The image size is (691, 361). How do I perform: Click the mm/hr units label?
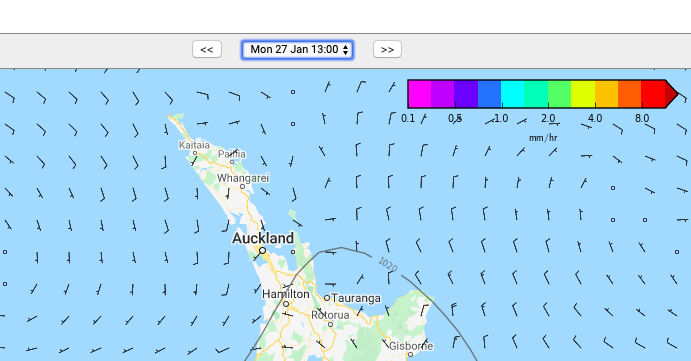click(543, 138)
